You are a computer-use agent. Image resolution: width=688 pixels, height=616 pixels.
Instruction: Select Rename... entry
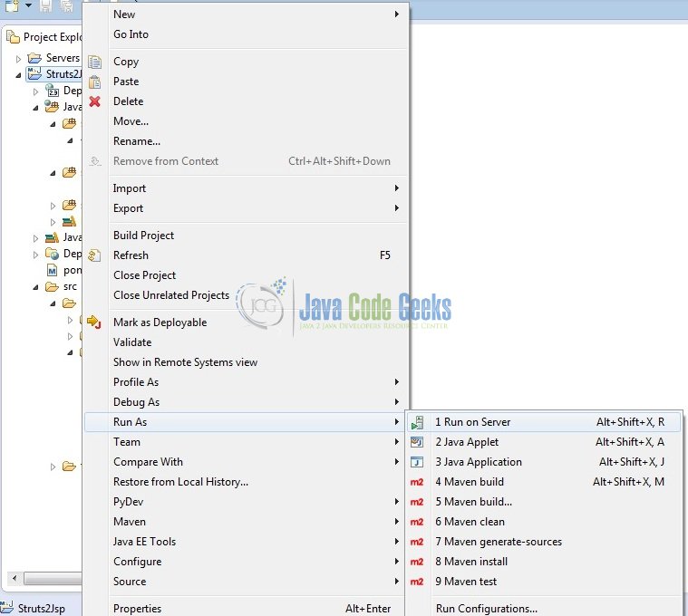coord(245,141)
